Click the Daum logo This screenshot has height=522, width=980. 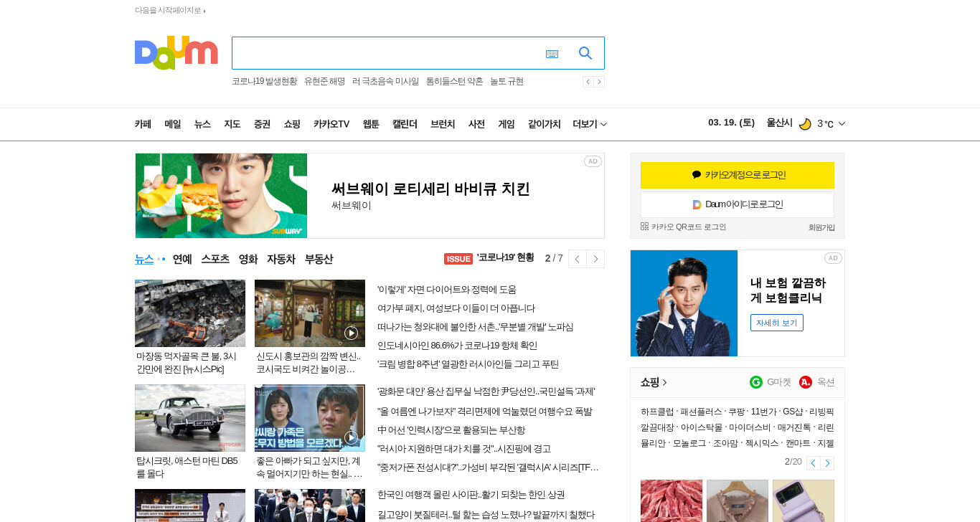tap(176, 52)
